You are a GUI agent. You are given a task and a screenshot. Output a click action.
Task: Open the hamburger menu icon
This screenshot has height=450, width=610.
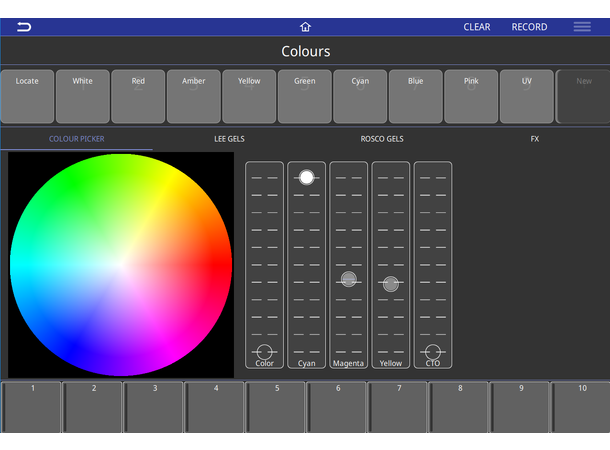click(x=581, y=27)
